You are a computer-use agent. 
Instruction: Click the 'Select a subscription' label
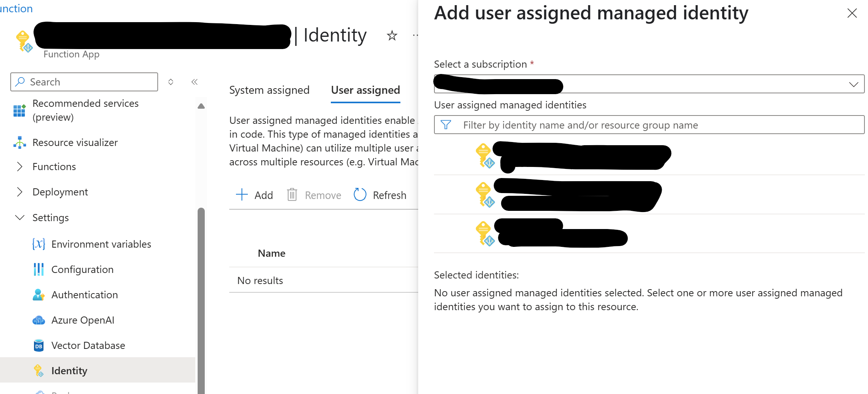(480, 64)
